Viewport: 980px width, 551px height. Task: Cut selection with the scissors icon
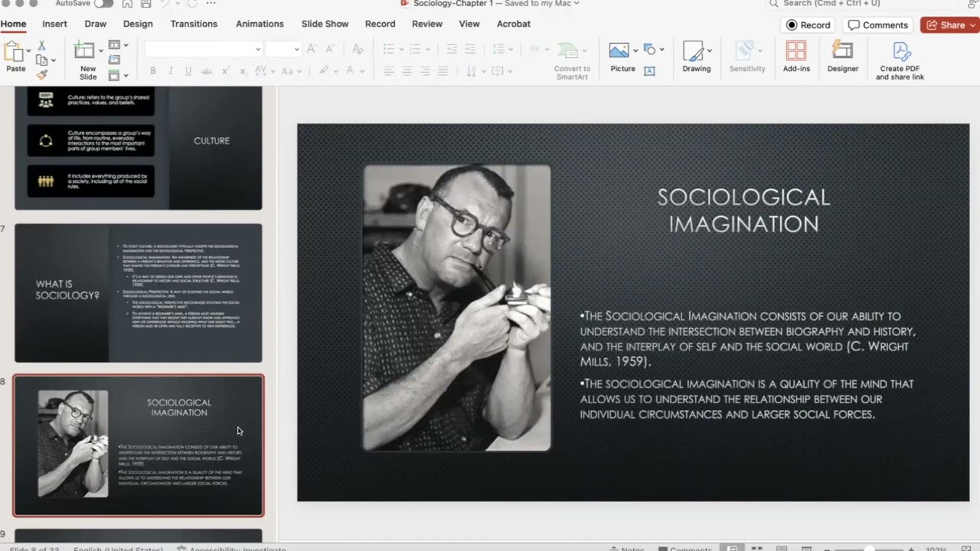coord(41,46)
